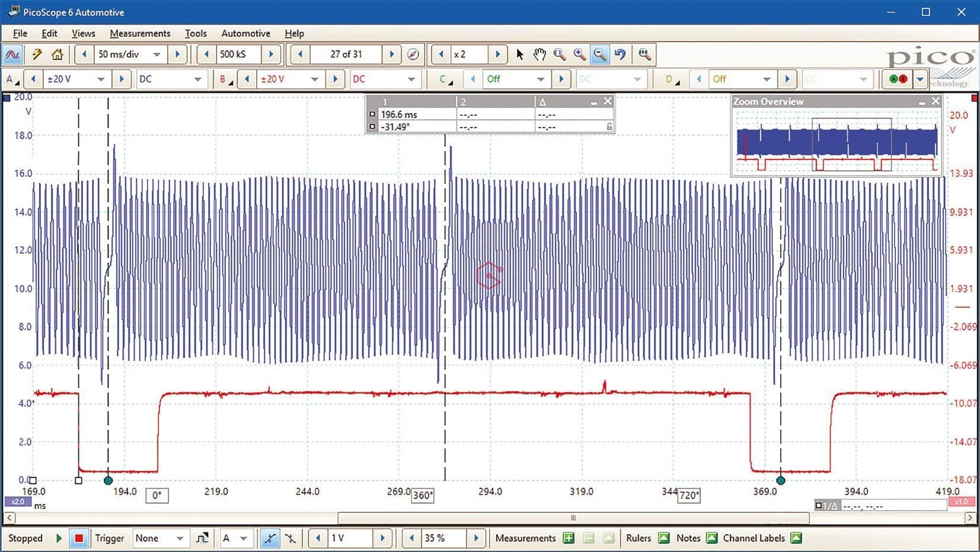Click the zoom-in magnifier tool
Screen dimensions: 980x552
580,55
